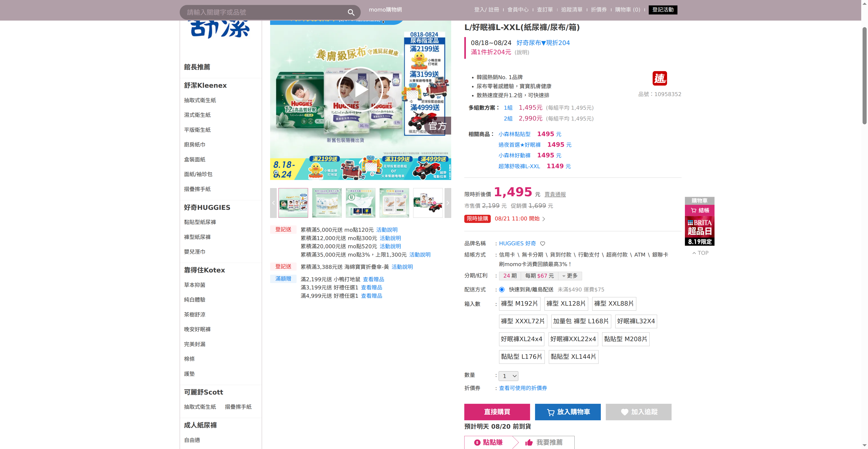Screen dimensions: 868x449
Task: Open the BRITA 超品日 banner
Action: coord(700,231)
